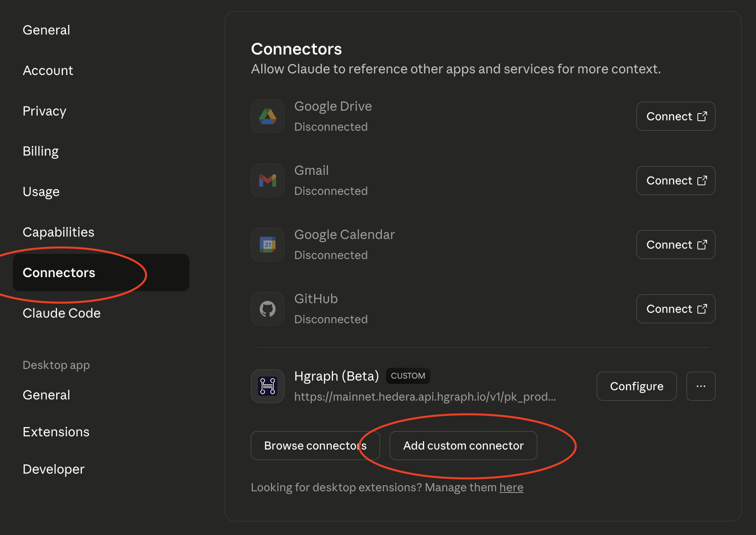Click the external link icon on Gmail Connect
Screen dimensions: 756x535
tap(702, 180)
